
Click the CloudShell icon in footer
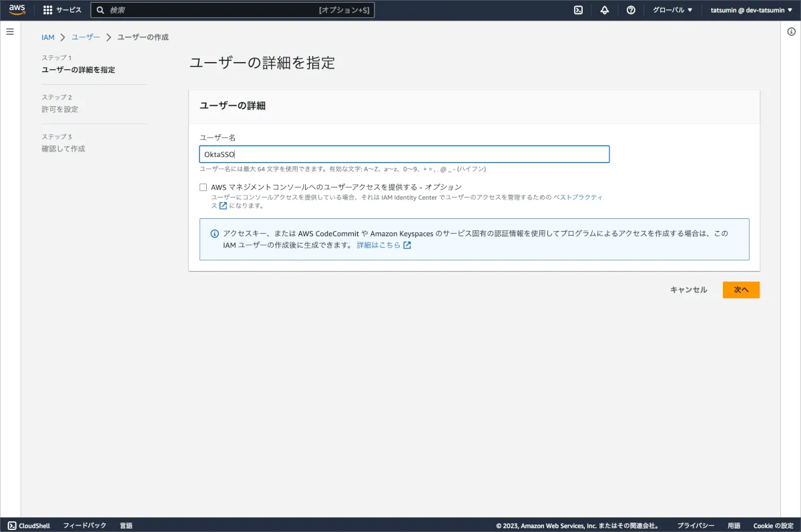click(12, 525)
